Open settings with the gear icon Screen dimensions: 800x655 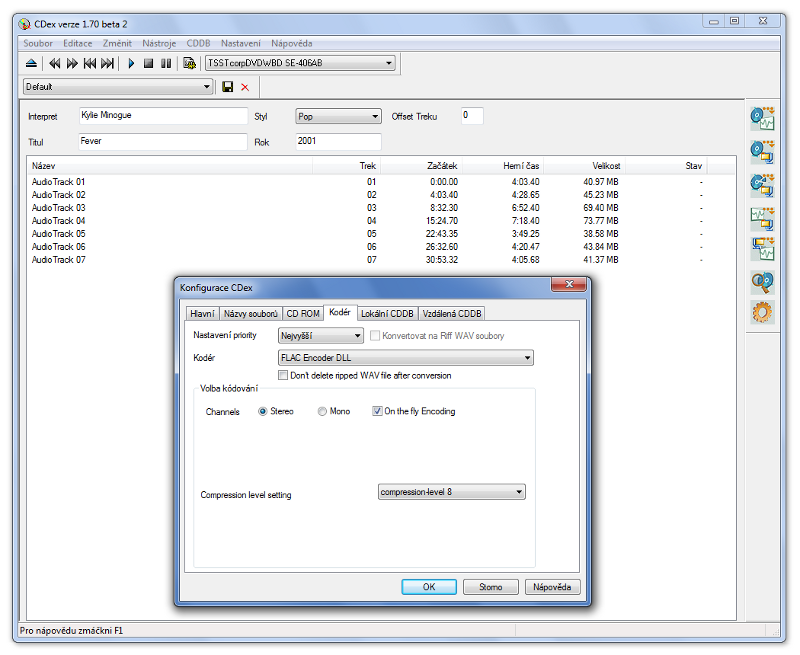coord(762,313)
